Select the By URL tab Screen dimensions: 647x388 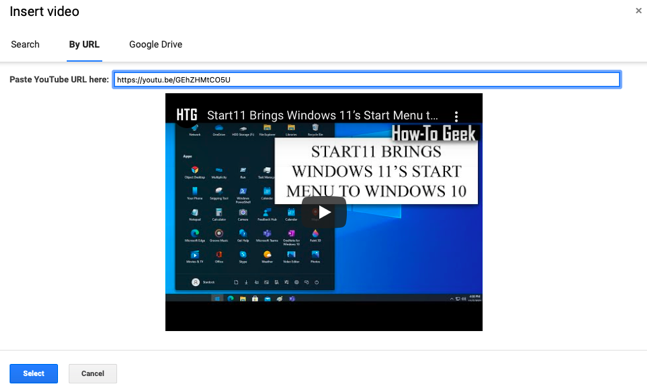[x=84, y=45]
